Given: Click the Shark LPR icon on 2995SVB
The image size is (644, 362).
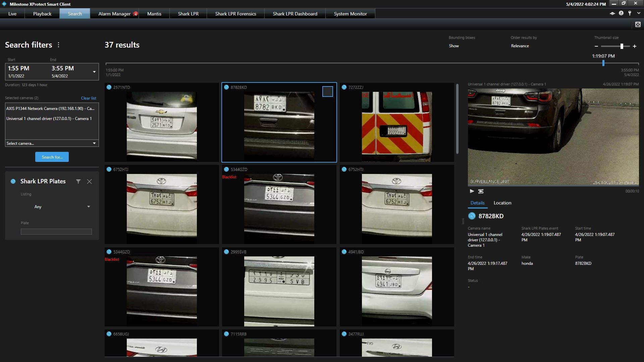Looking at the screenshot, I should tap(226, 252).
